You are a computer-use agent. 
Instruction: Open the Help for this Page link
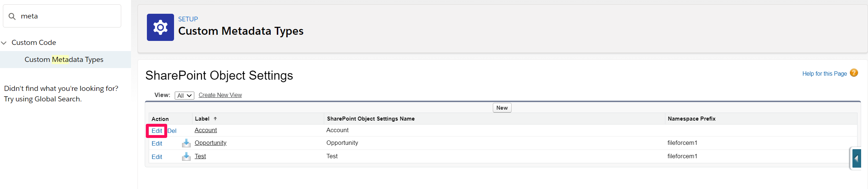pyautogui.click(x=825, y=73)
